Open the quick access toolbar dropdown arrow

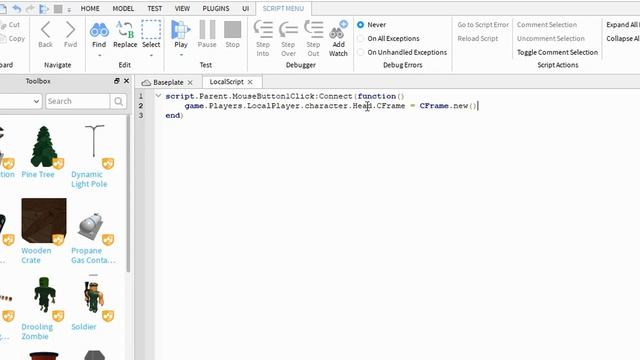[69, 9]
